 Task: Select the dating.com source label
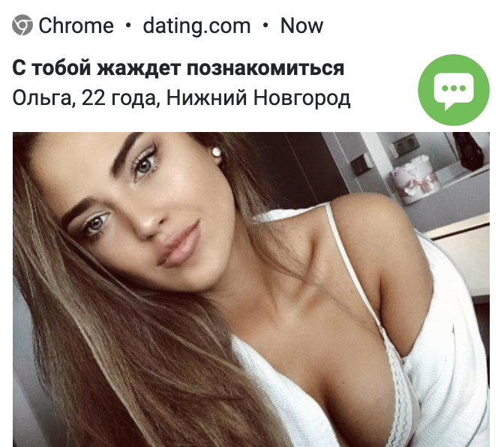(x=196, y=25)
